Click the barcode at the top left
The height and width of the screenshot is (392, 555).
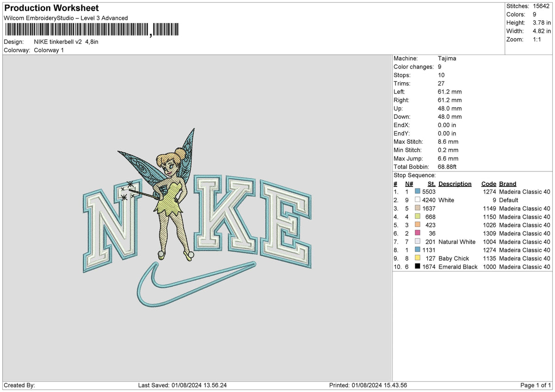[92, 31]
